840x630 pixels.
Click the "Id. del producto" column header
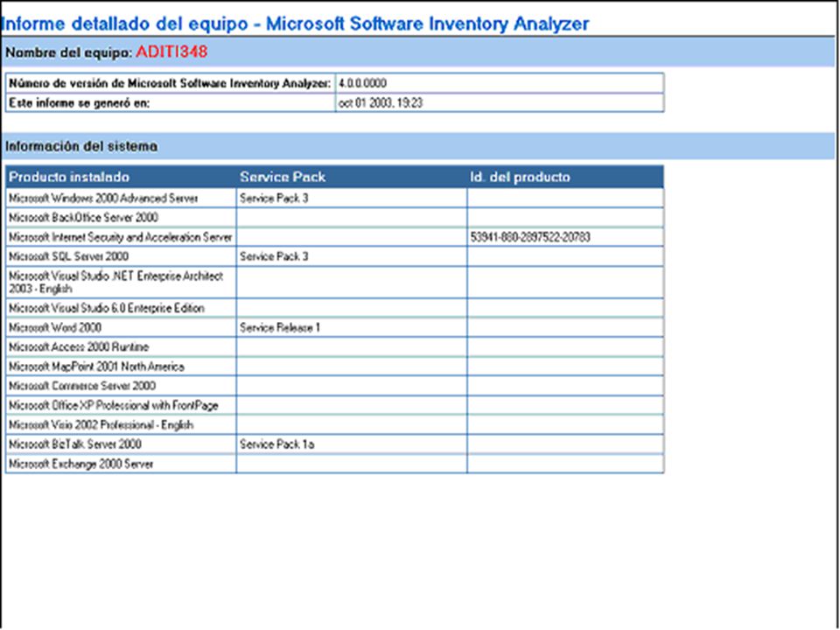520,178
